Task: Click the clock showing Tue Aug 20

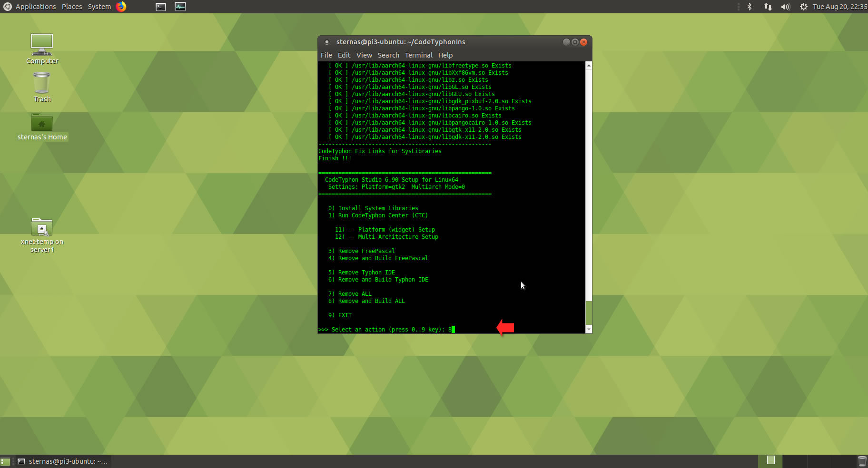Action: (x=839, y=7)
